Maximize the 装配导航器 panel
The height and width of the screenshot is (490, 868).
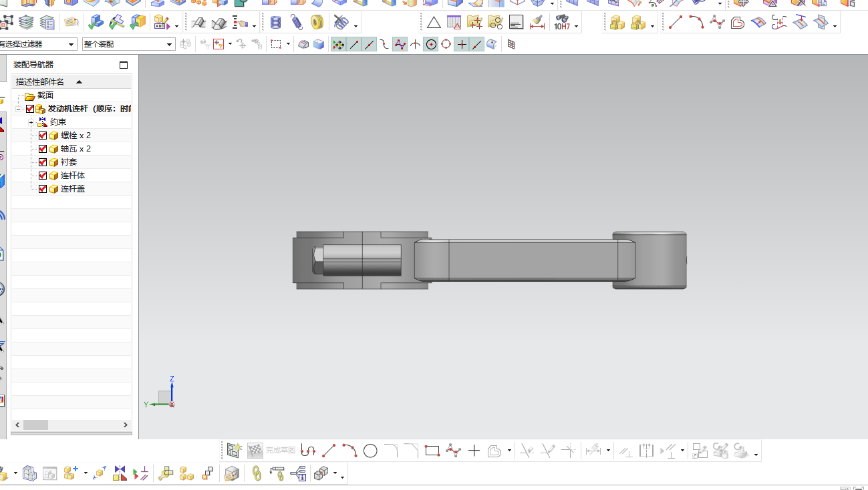[124, 65]
